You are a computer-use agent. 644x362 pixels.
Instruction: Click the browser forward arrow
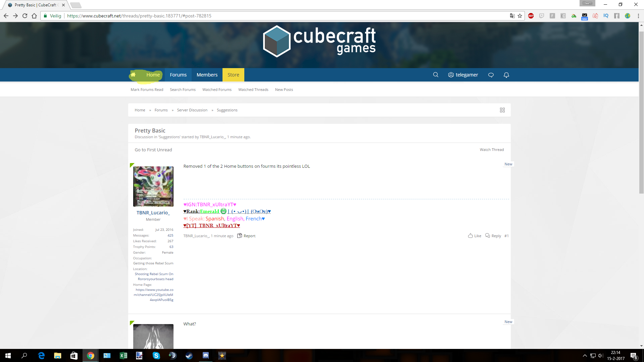coord(15,16)
